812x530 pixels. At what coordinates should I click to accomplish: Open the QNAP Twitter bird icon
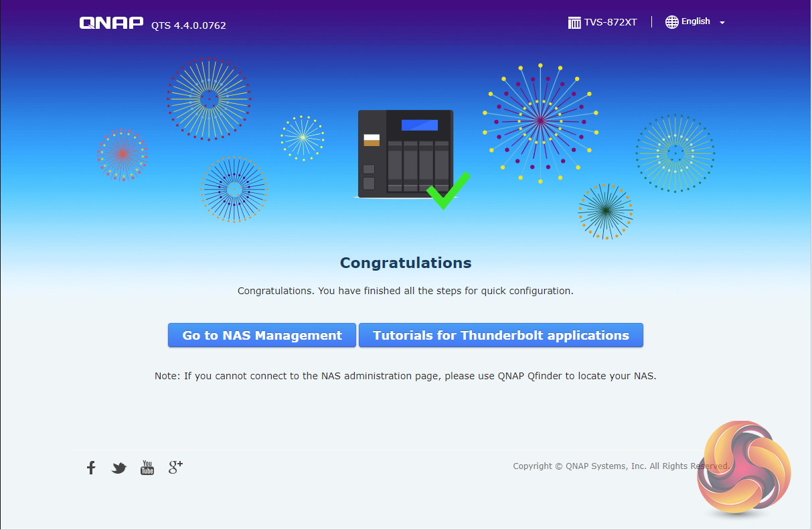coord(119,468)
